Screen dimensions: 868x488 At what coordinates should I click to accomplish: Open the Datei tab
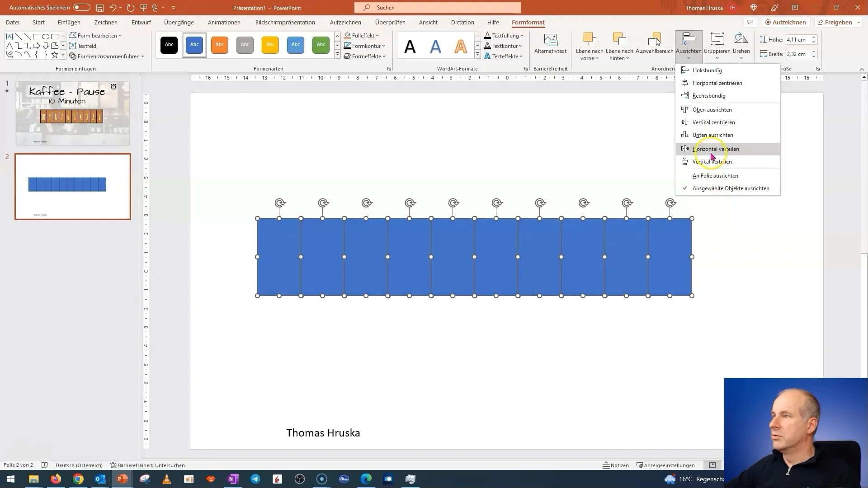13,22
